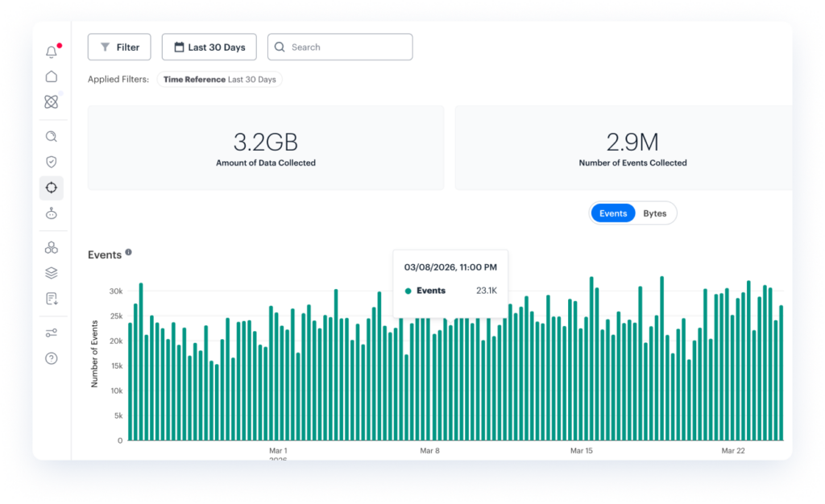The width and height of the screenshot is (825, 504).
Task: Go to home via house icon
Action: 52,76
